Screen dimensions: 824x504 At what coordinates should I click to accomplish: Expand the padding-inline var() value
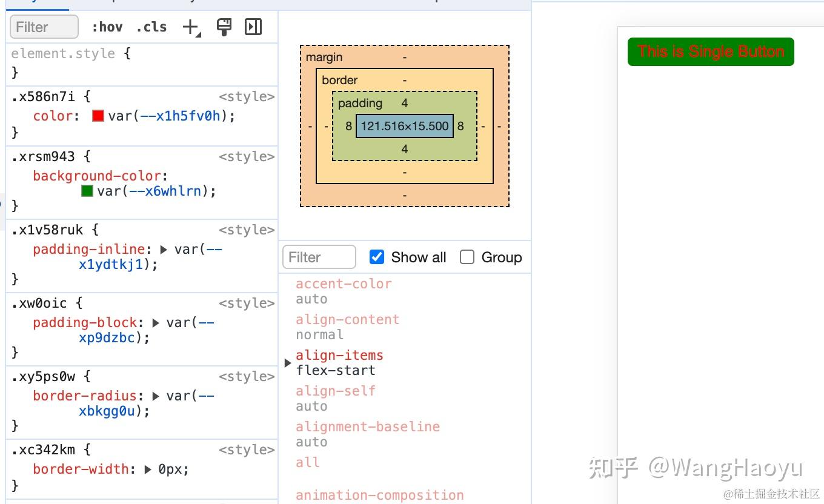[x=164, y=249]
